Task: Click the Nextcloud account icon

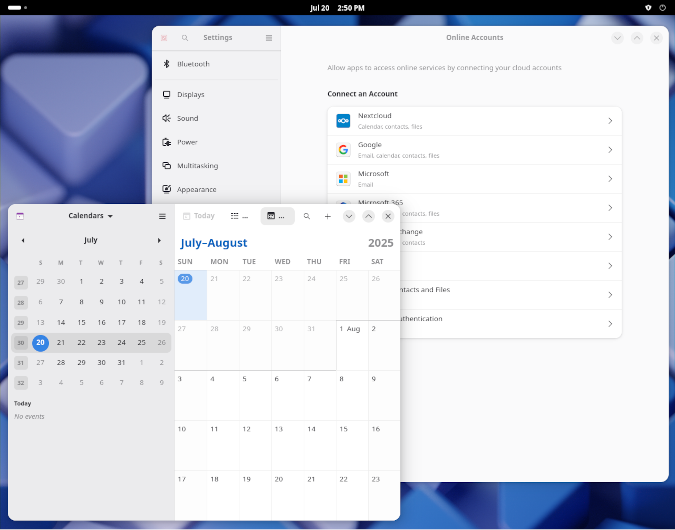Action: (x=343, y=121)
